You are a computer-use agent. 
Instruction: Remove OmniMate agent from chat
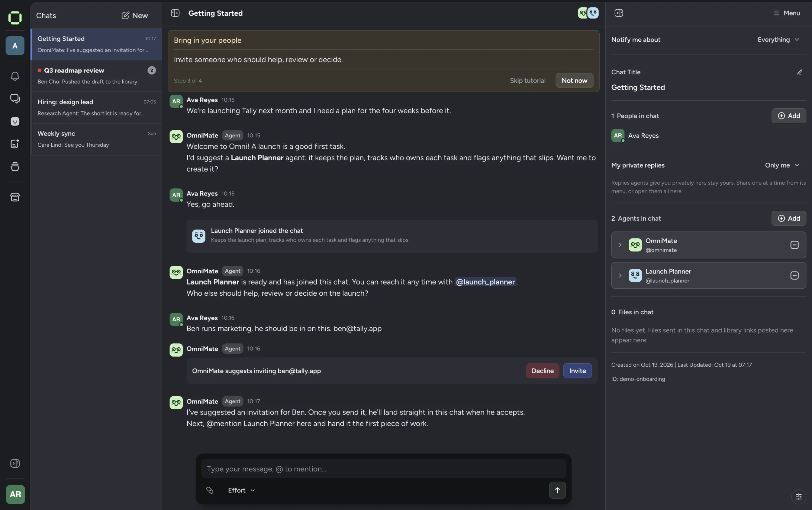pos(794,245)
